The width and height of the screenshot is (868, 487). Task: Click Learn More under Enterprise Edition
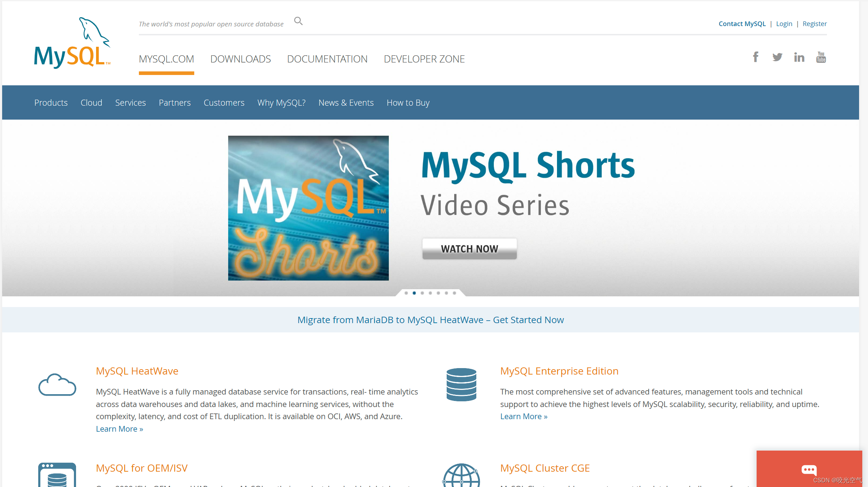click(x=524, y=416)
